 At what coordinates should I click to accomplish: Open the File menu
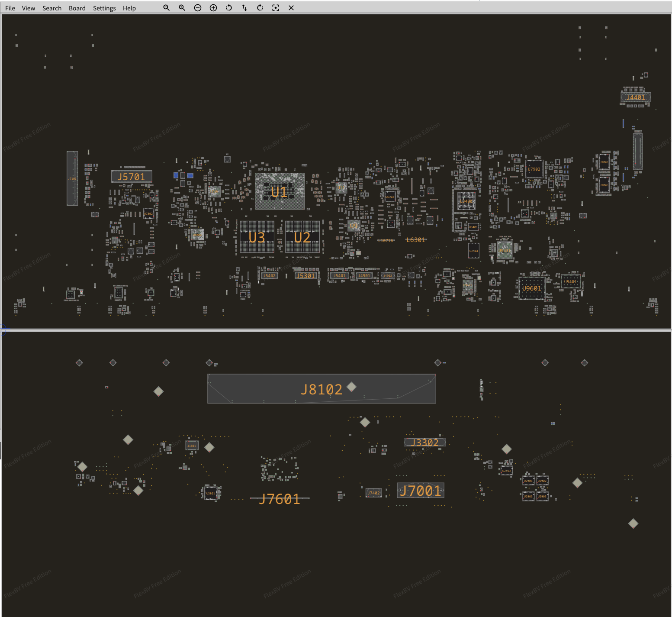(10, 8)
